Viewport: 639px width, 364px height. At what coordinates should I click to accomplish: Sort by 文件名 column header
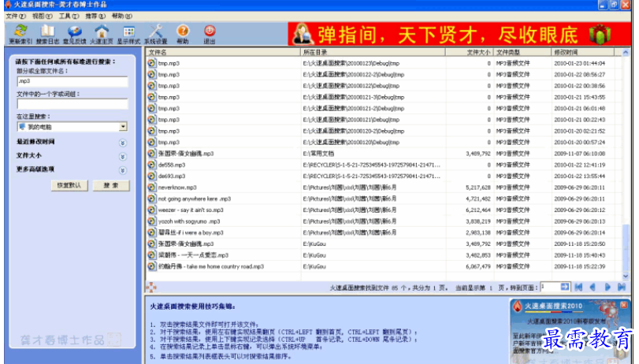223,52
